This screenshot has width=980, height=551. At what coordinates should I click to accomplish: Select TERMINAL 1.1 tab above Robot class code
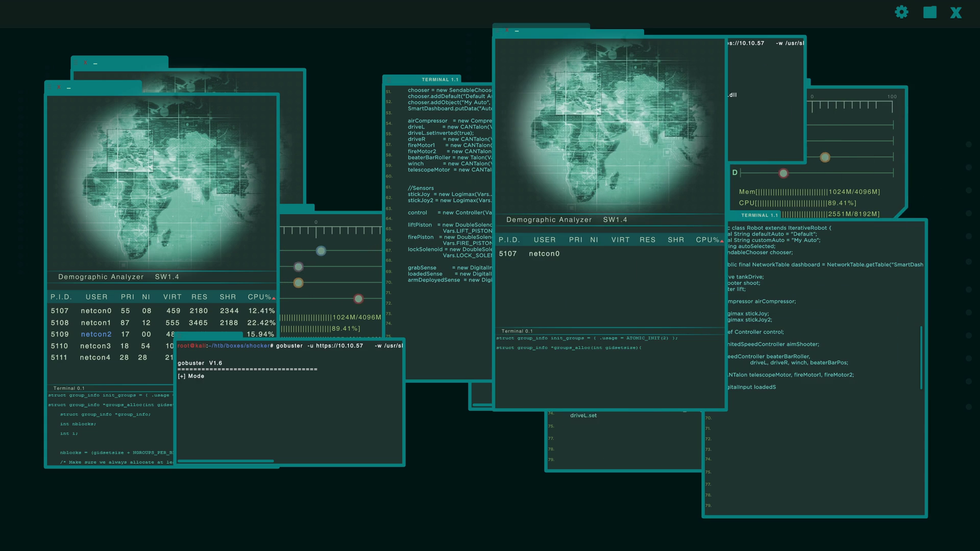pos(759,215)
